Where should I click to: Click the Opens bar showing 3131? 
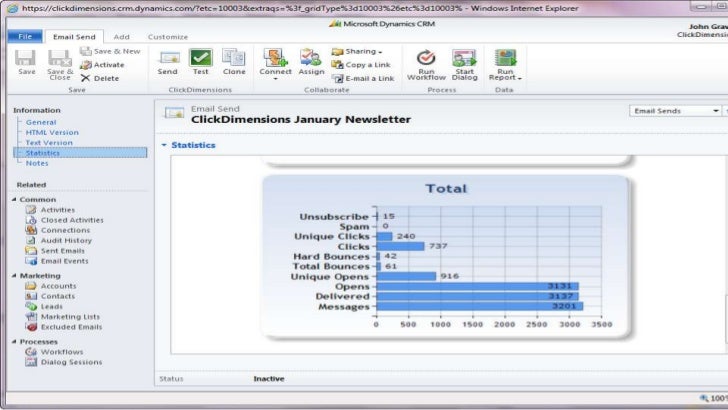477,286
